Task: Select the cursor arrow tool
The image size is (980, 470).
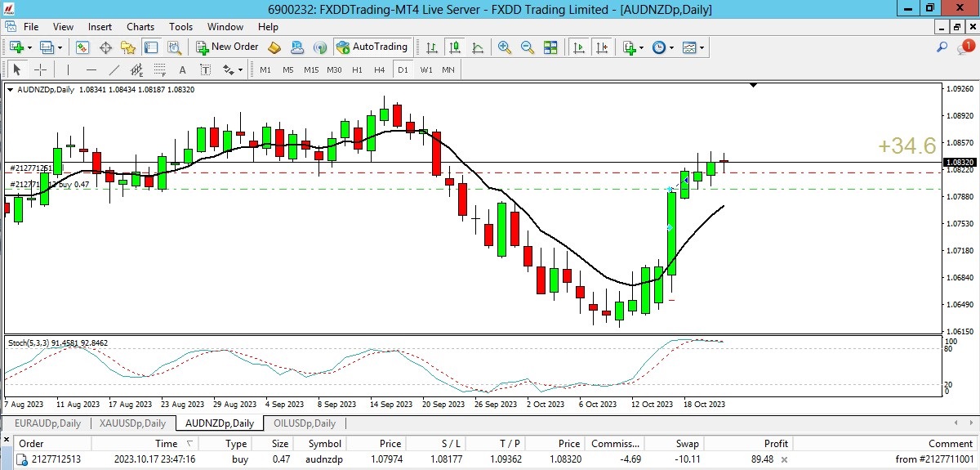Action: 17,69
